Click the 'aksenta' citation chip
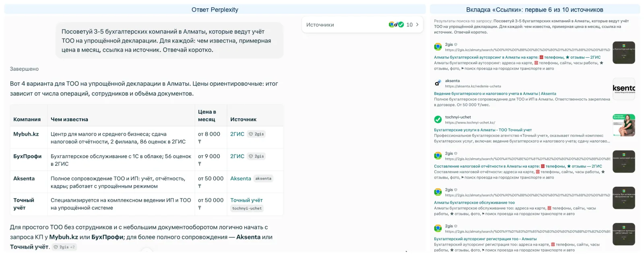 pyautogui.click(x=263, y=178)
